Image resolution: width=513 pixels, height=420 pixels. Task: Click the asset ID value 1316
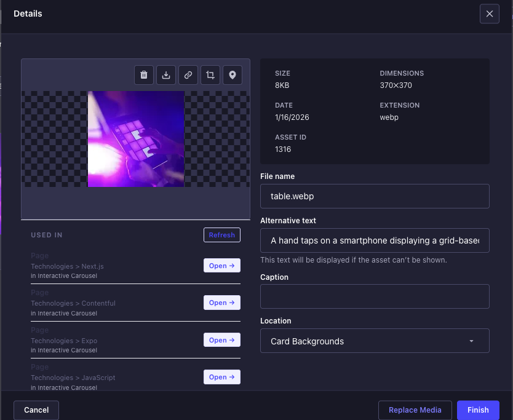[283, 149]
